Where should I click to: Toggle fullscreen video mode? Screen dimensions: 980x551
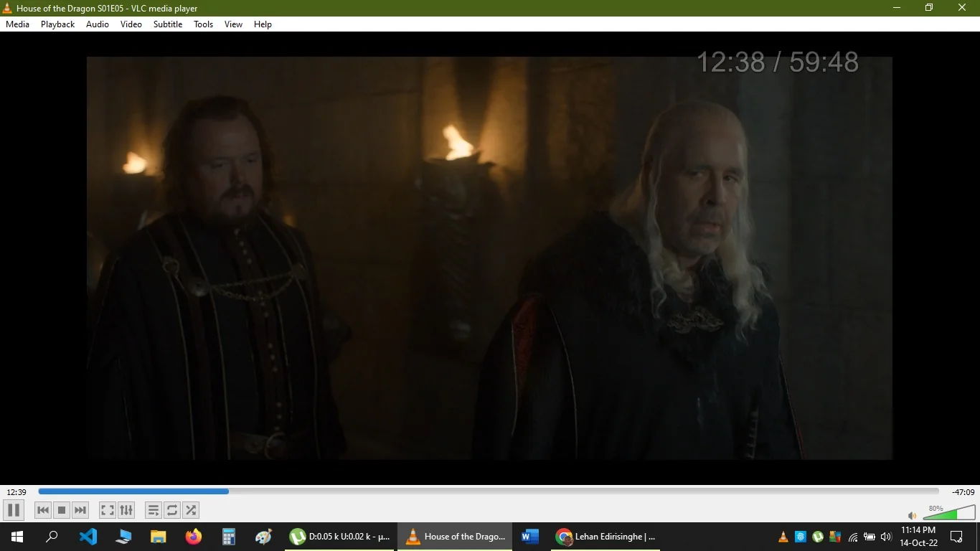(x=108, y=510)
